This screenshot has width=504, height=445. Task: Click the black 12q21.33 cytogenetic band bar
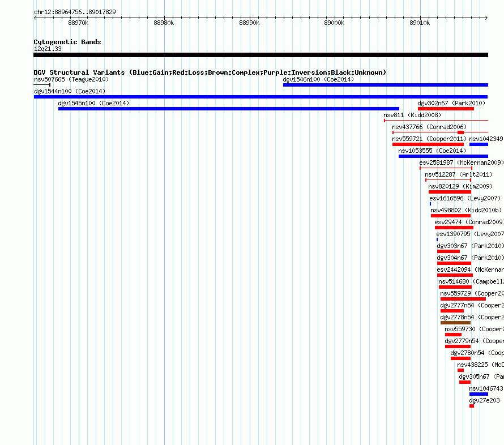(x=260, y=55)
